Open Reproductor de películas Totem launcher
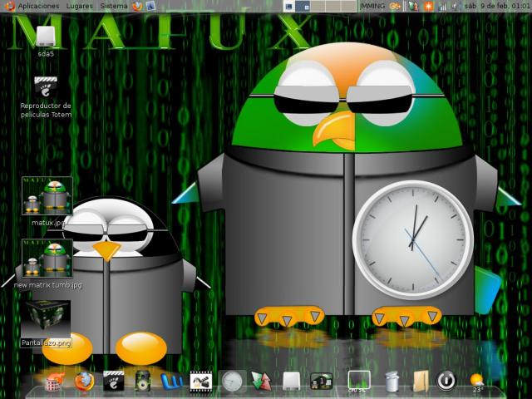The height and width of the screenshot is (399, 532). click(46, 97)
